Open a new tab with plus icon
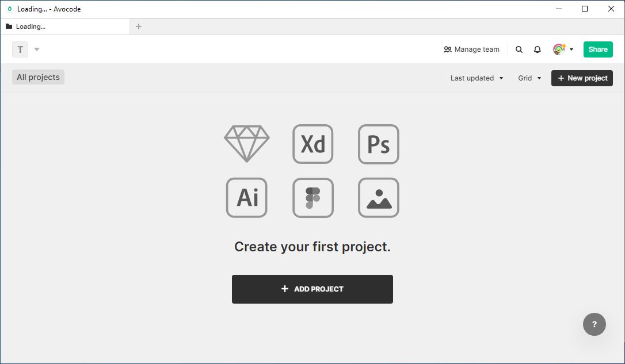 [139, 26]
